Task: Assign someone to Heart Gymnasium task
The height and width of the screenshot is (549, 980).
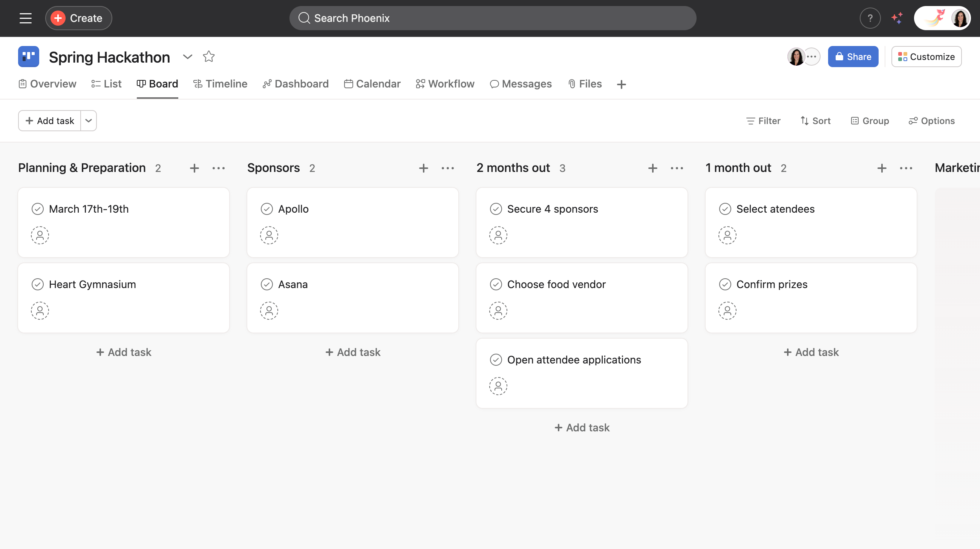Action: [x=40, y=310]
